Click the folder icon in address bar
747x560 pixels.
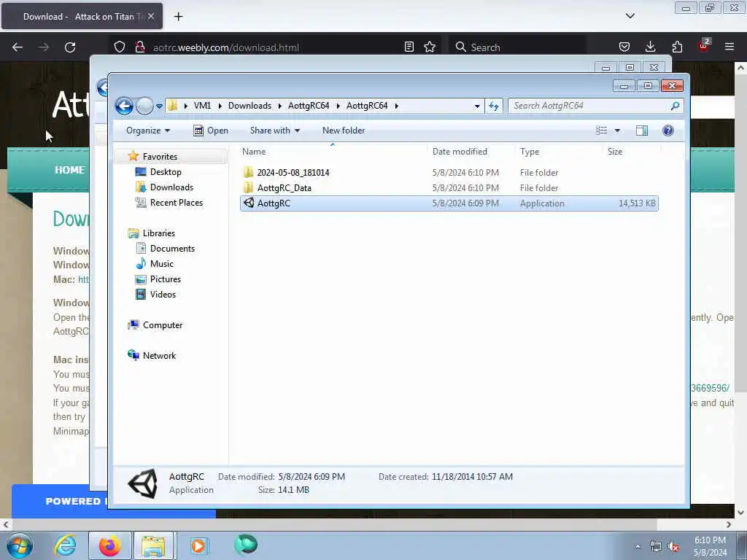[173, 106]
